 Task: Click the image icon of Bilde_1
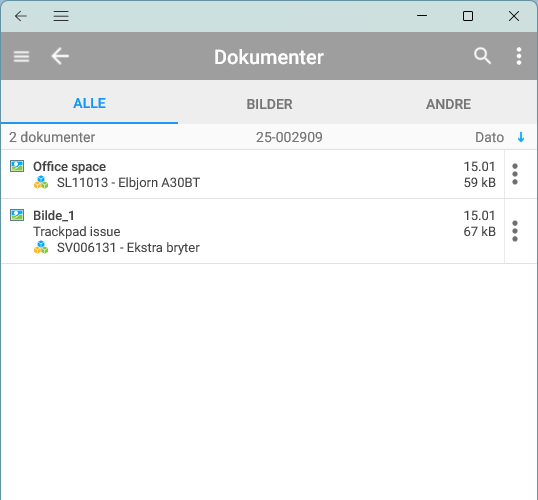[17, 215]
